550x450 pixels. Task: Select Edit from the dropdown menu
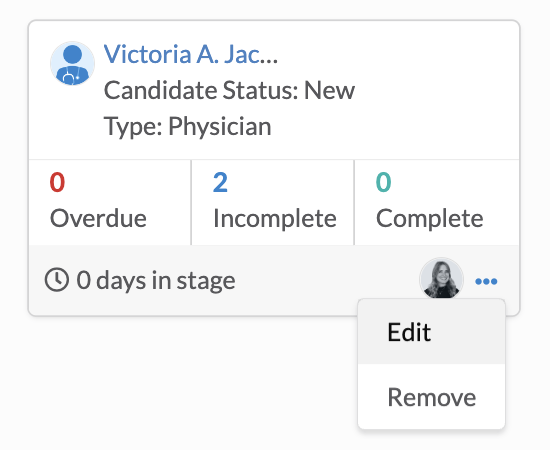(x=431, y=332)
